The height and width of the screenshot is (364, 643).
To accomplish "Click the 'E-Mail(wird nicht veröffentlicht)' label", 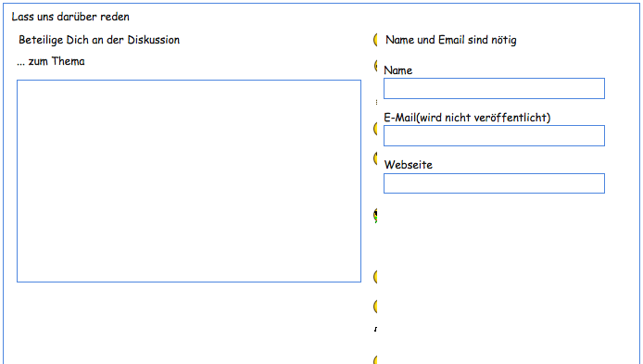I will tap(467, 118).
